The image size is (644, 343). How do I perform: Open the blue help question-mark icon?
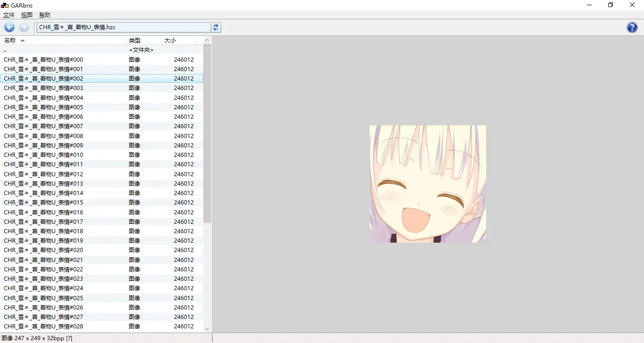tap(632, 27)
